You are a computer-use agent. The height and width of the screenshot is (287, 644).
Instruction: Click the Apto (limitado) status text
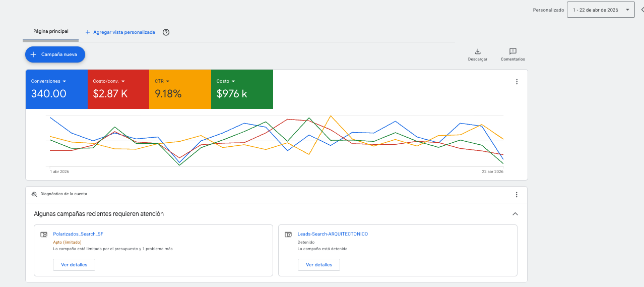[x=67, y=242]
